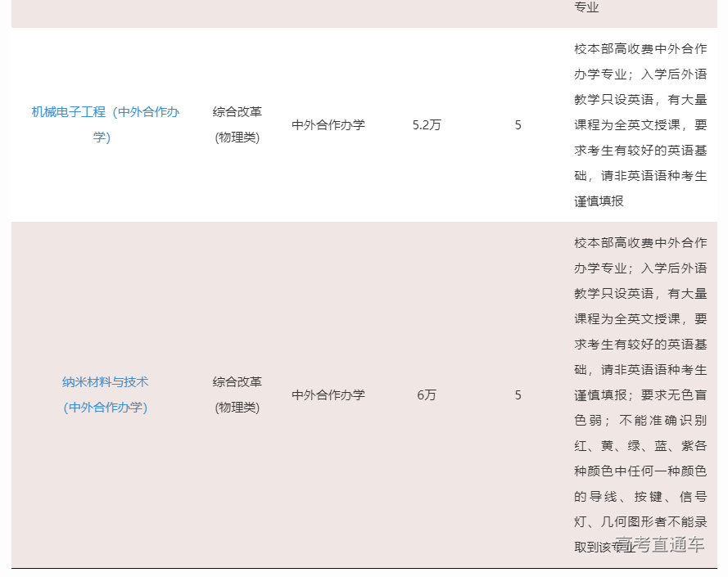
Task: Click the 6万 tuition fee cell
Action: (x=427, y=395)
